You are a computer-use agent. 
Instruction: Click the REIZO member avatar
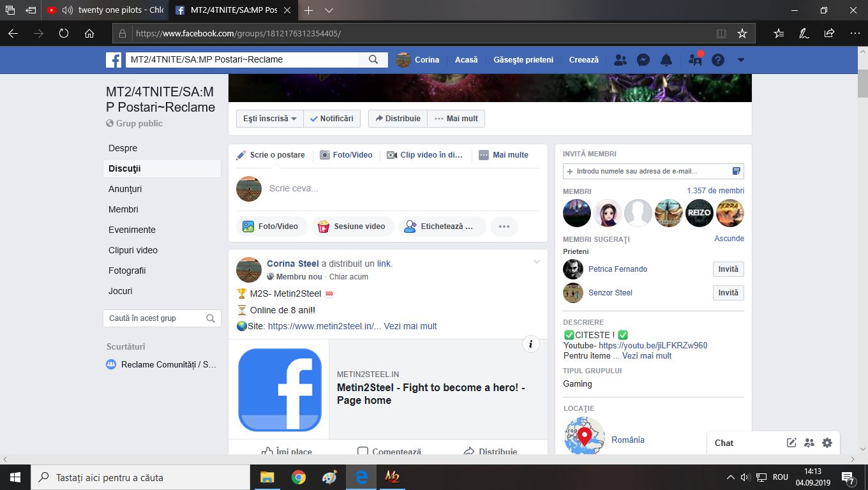[x=700, y=213]
